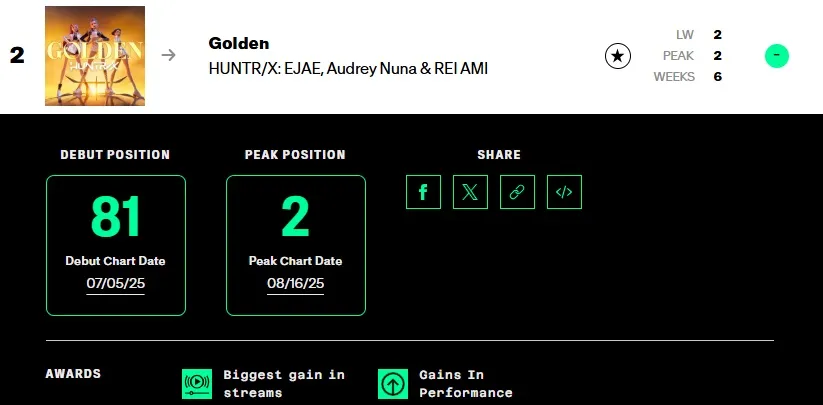Screen dimensions: 823x405
Task: Open debut chart date 07/05/25
Action: pos(115,284)
